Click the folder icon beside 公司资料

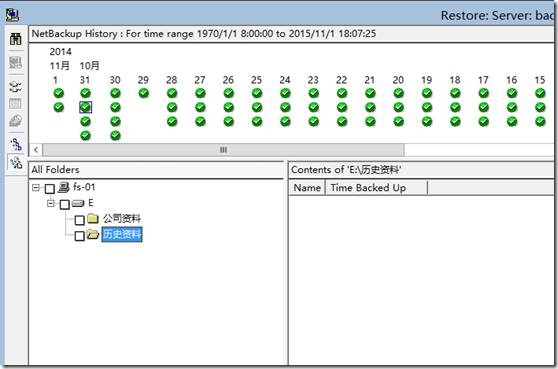(x=93, y=218)
